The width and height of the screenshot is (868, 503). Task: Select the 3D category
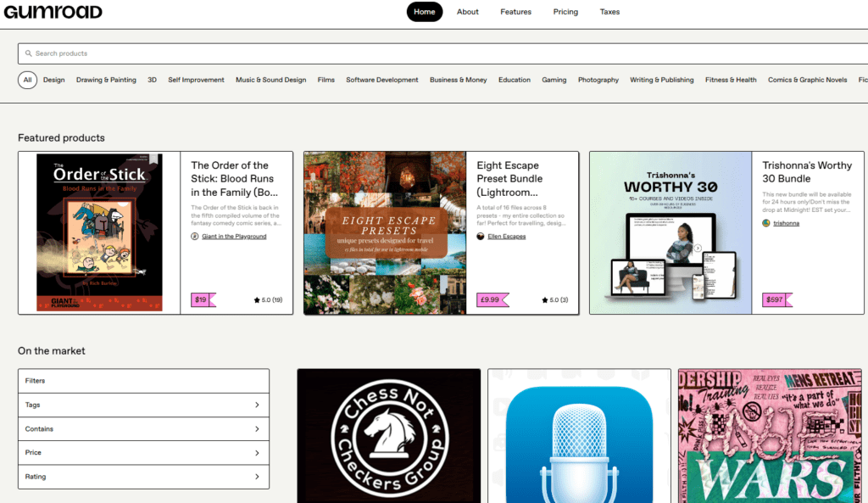pyautogui.click(x=153, y=80)
